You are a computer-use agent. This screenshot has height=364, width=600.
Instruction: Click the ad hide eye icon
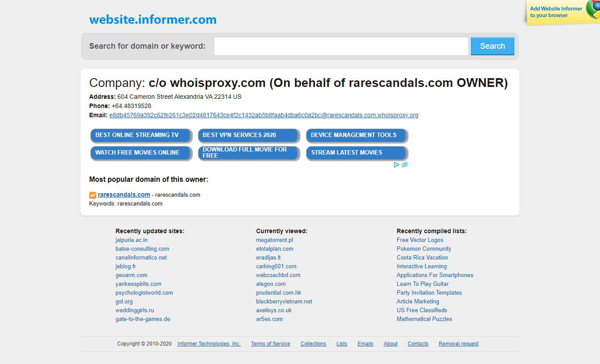pos(405,165)
